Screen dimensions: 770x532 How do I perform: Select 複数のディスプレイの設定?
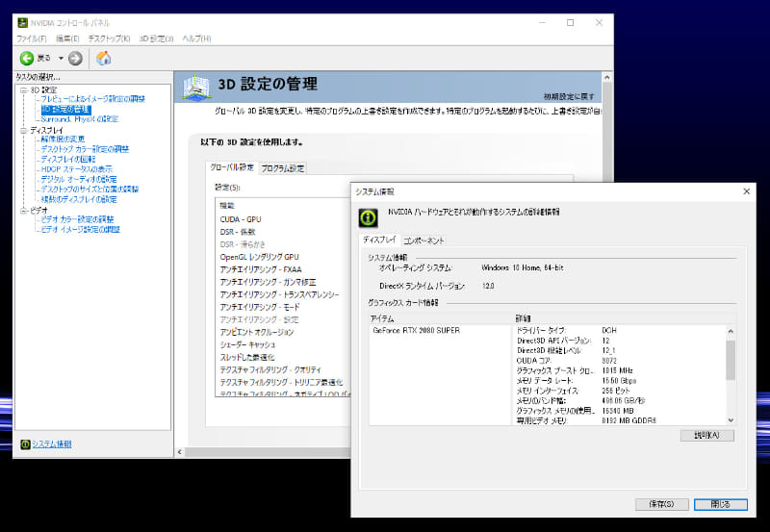(x=79, y=199)
